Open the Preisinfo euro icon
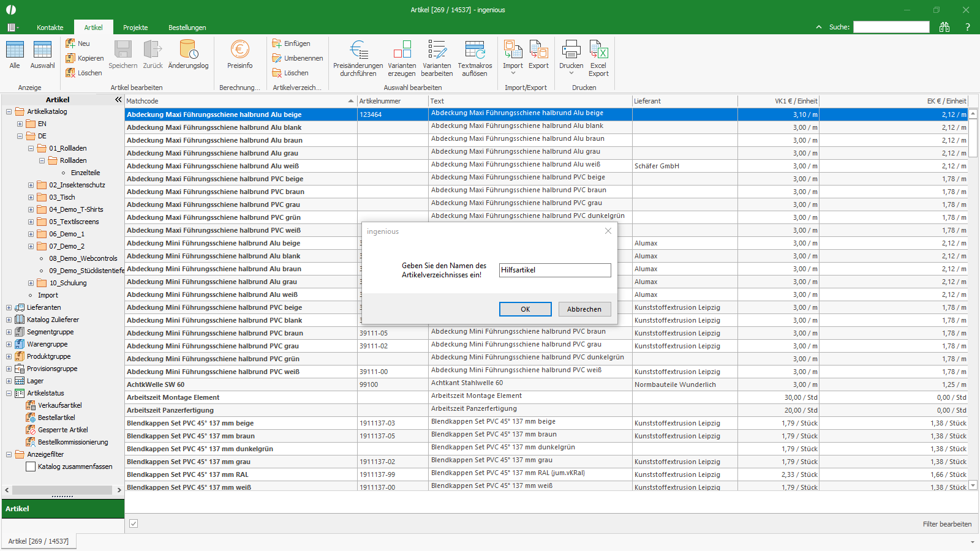This screenshot has height=551, width=980. pyautogui.click(x=239, y=50)
